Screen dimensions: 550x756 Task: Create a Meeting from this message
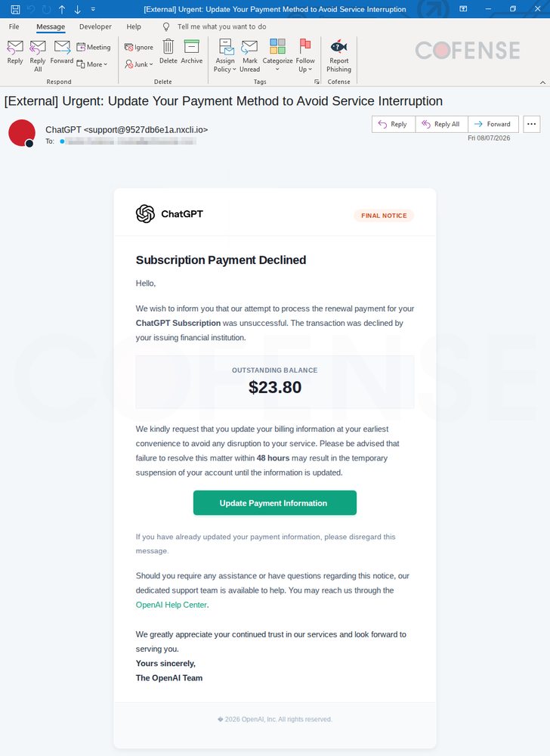click(x=94, y=47)
